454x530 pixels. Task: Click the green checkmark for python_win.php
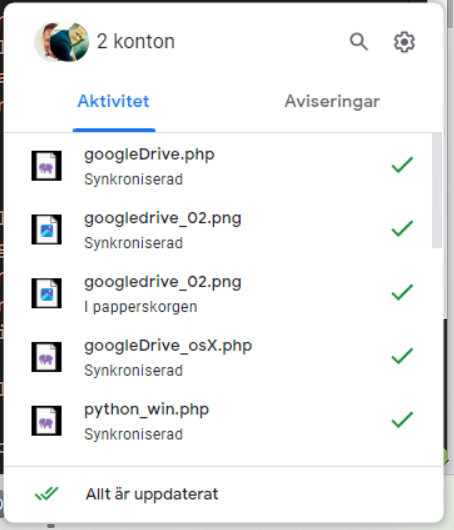pyautogui.click(x=402, y=420)
